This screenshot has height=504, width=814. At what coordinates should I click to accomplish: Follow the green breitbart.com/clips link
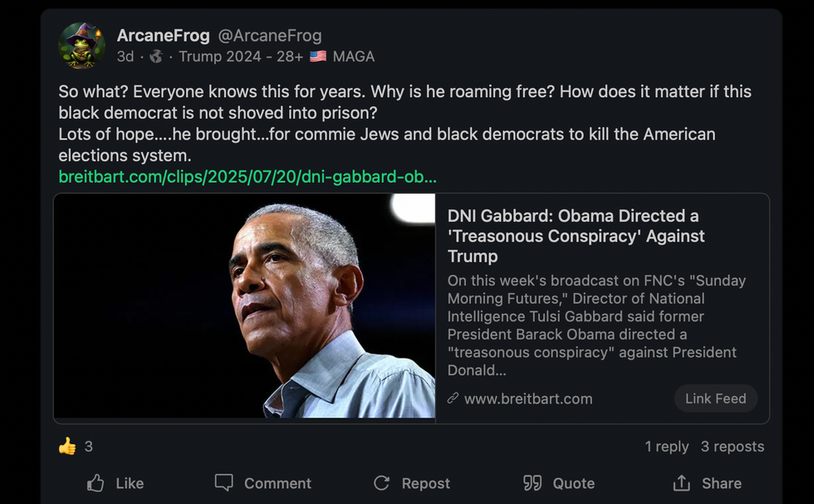[x=247, y=177]
